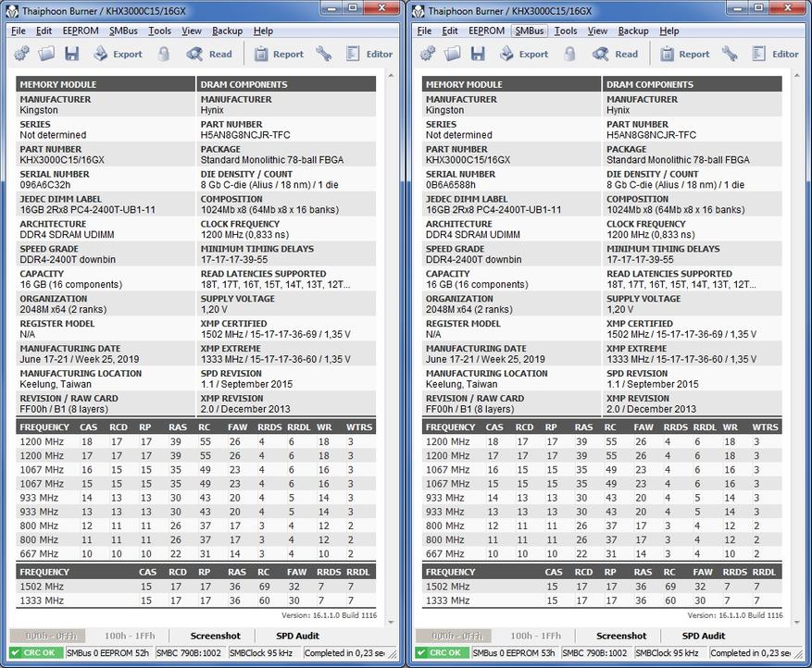Click the scrollbar up arrow, left window
812x668 pixels.
(391, 76)
